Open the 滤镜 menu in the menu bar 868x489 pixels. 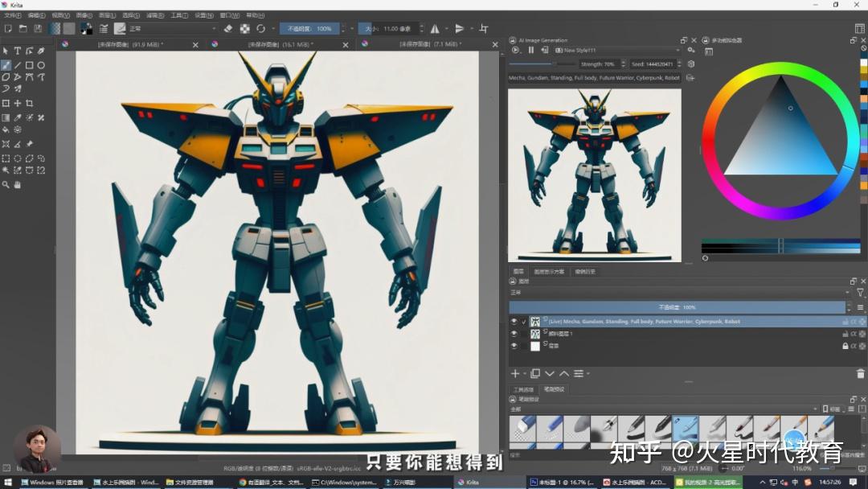(156, 14)
